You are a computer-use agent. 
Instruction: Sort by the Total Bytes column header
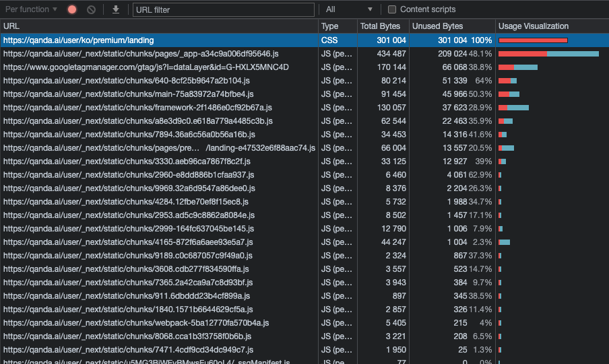pos(383,26)
